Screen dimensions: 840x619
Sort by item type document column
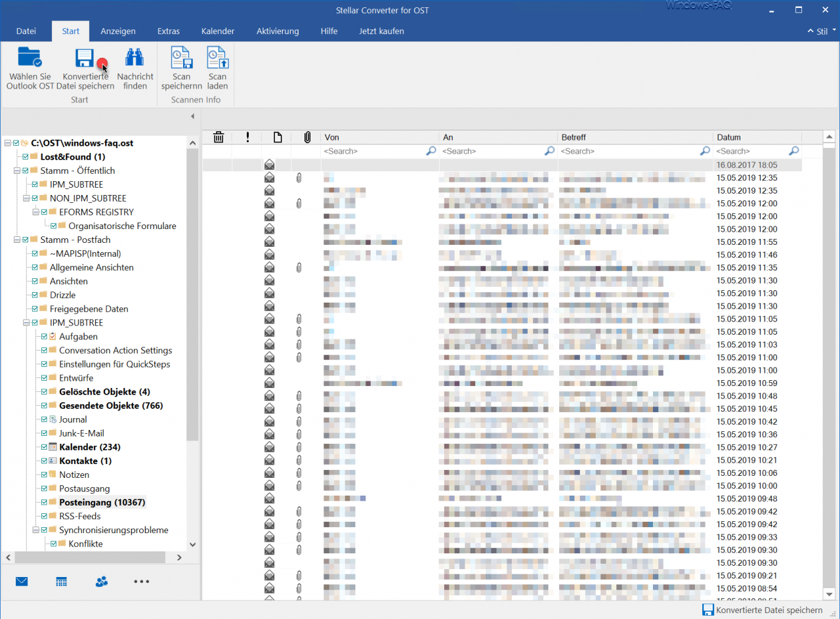pos(278,137)
